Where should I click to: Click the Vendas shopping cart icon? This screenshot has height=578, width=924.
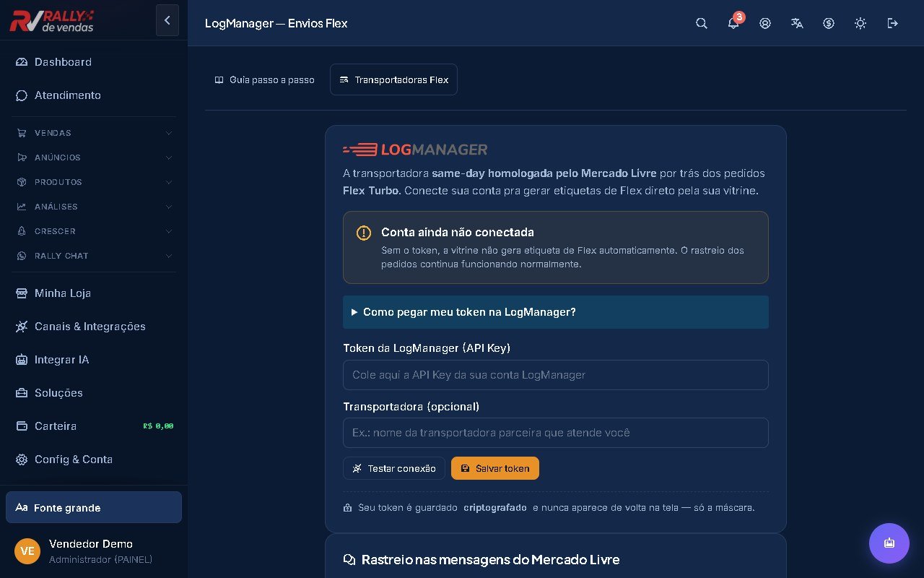tap(21, 133)
